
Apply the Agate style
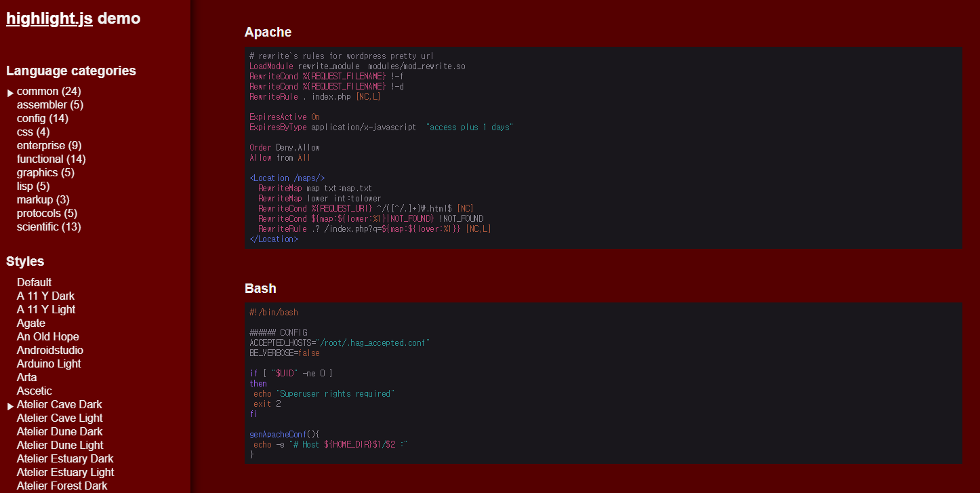coord(31,323)
